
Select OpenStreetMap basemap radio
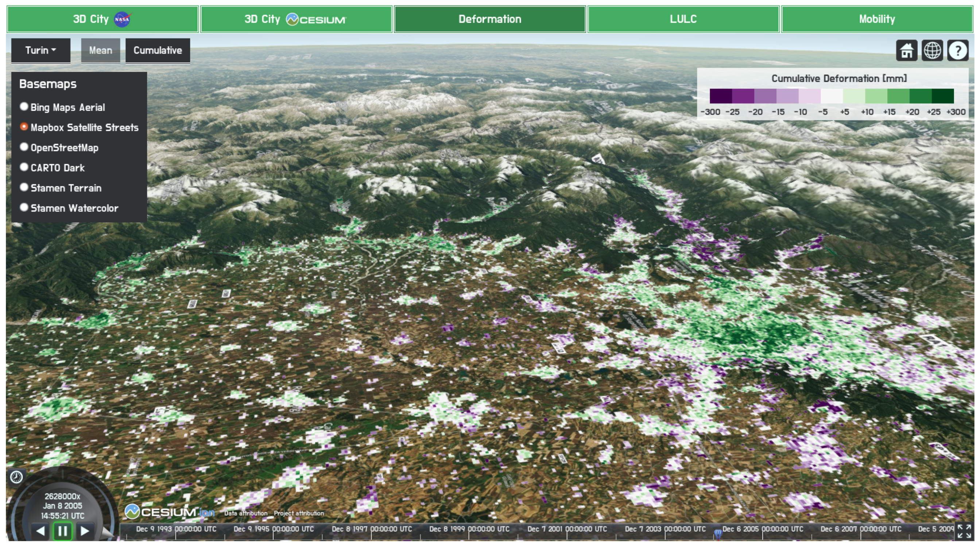click(24, 147)
